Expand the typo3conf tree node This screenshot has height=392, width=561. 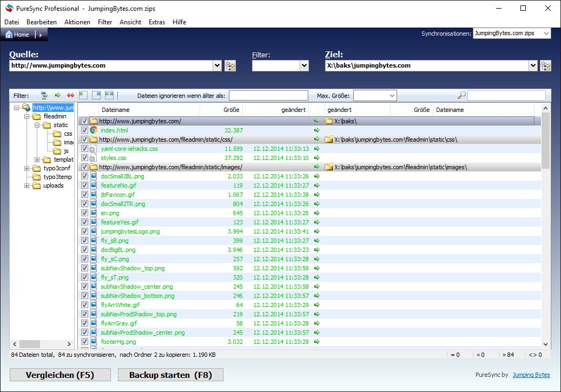point(27,168)
